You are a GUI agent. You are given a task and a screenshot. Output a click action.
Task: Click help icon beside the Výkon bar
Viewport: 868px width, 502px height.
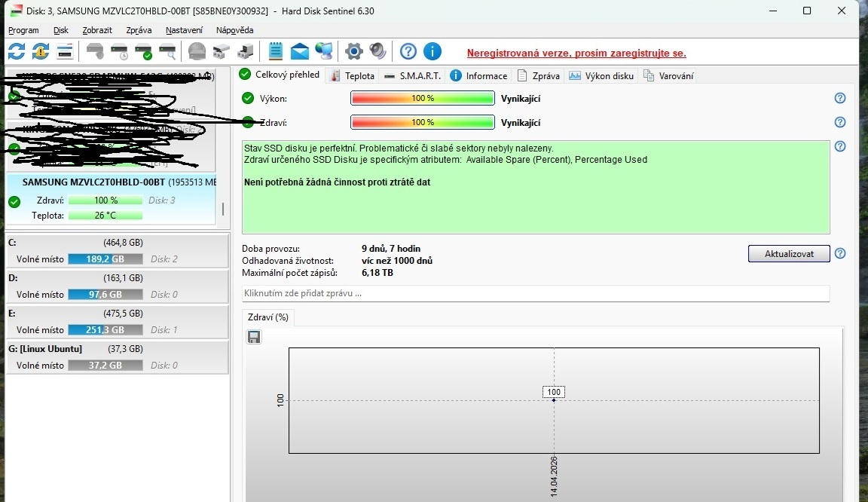pyautogui.click(x=840, y=98)
